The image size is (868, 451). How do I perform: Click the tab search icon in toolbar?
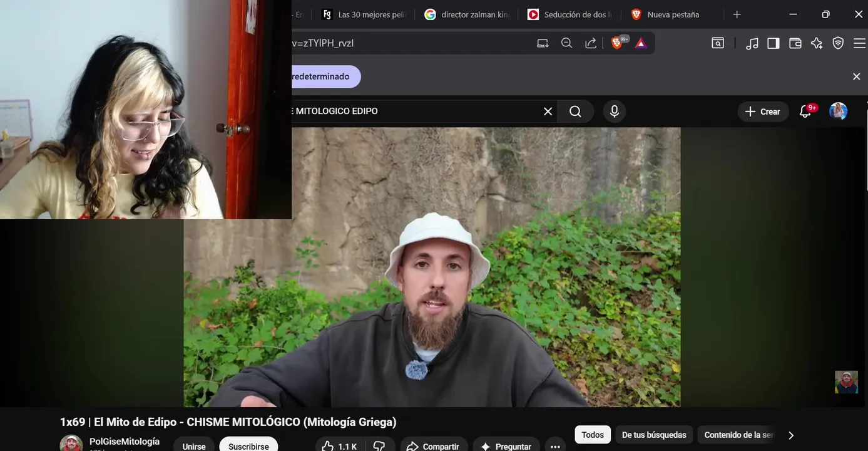[x=718, y=43]
